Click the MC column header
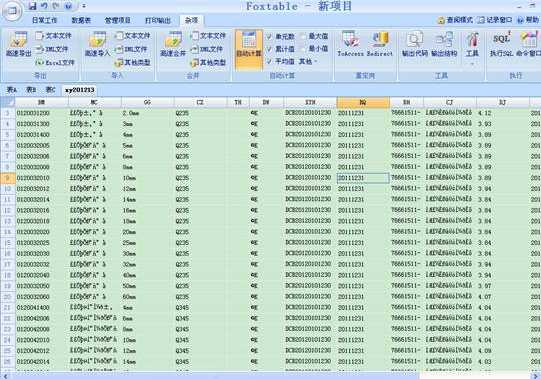The image size is (541, 379). tap(95, 102)
